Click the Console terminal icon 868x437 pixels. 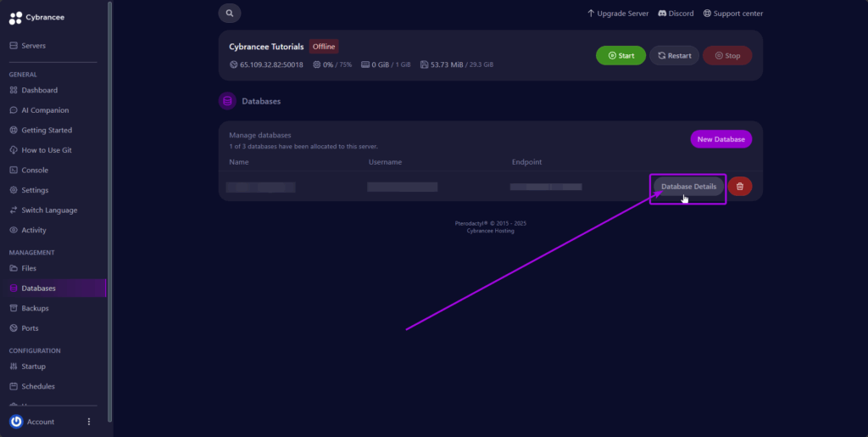[14, 170]
